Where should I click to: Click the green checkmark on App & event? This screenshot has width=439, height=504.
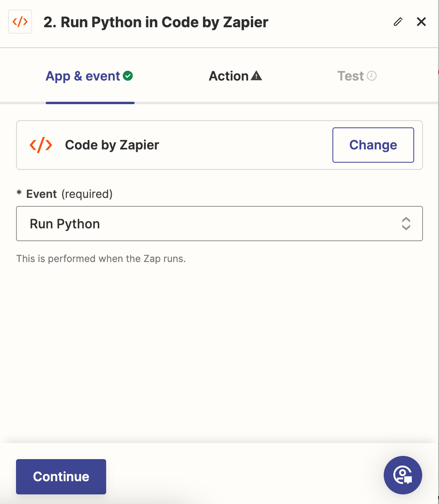click(128, 76)
